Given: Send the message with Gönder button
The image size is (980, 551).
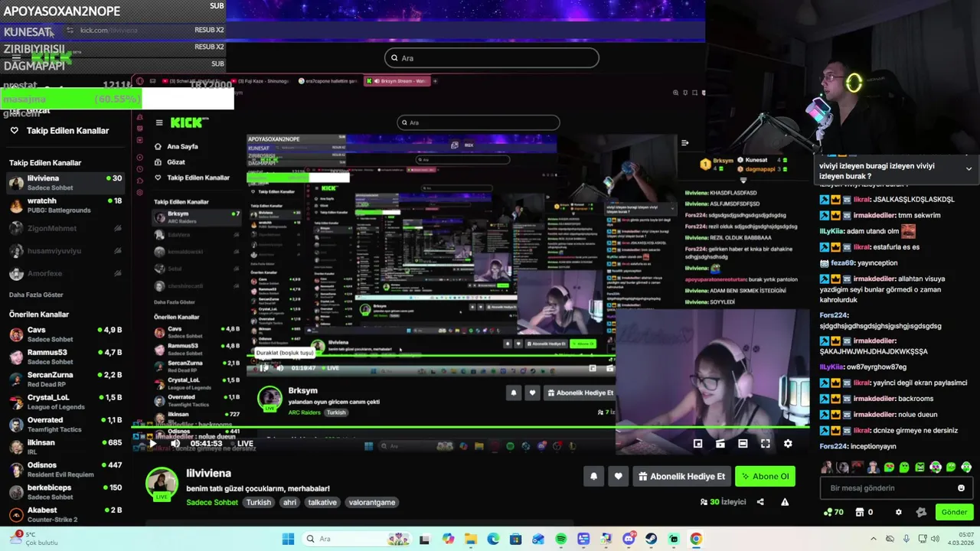Looking at the screenshot, I should pos(954,512).
